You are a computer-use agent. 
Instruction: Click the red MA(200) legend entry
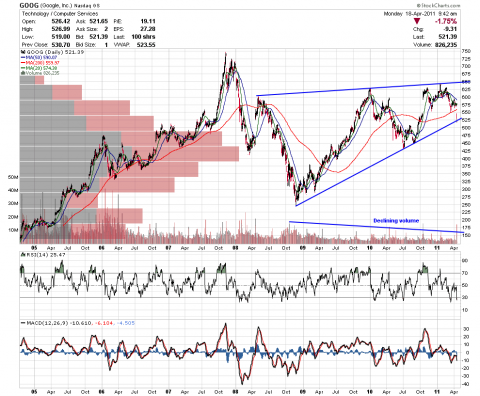click(40, 63)
